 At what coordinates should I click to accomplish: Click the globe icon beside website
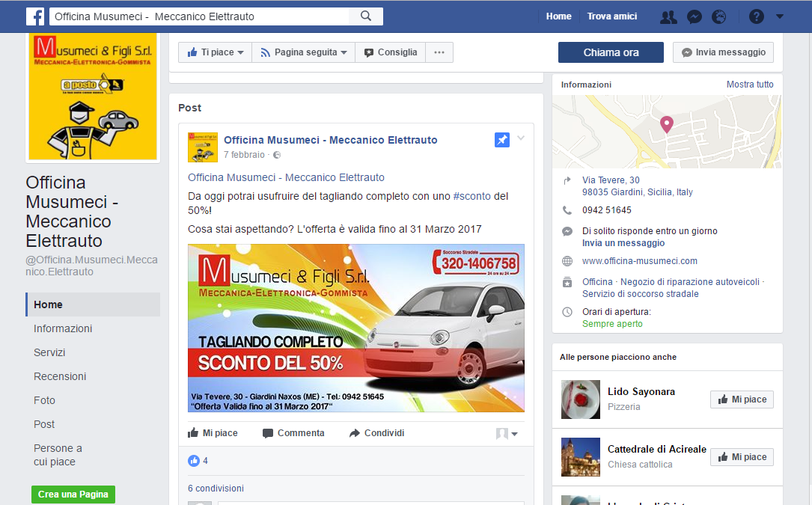[567, 261]
